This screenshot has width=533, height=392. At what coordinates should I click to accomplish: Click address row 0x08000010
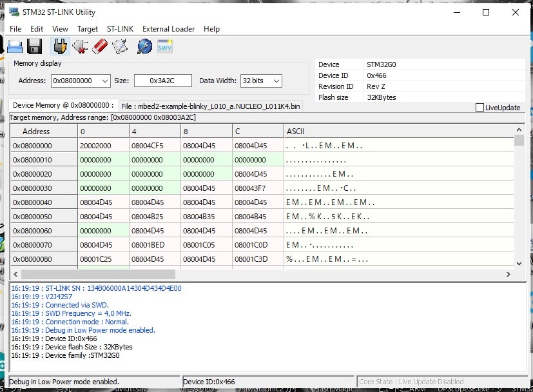[x=44, y=160]
